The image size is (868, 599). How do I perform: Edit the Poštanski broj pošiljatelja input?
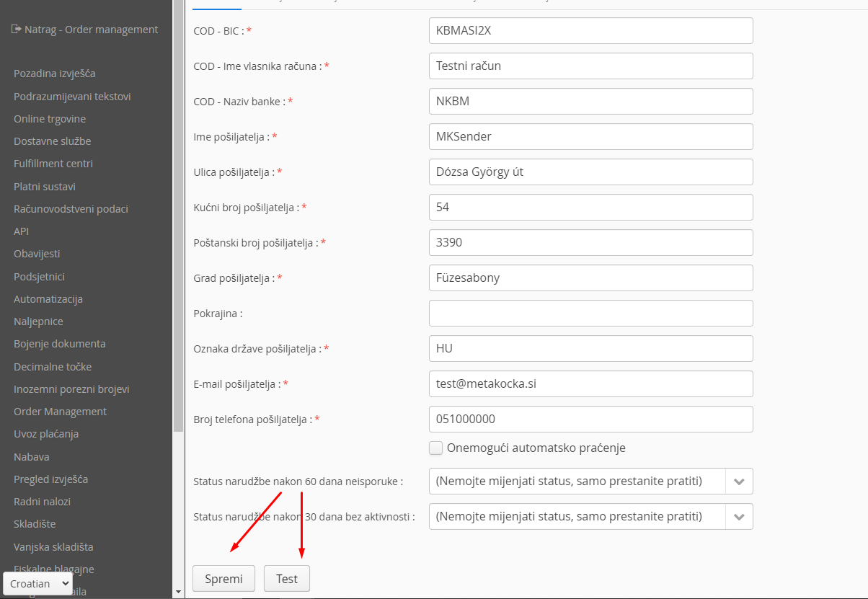pyautogui.click(x=591, y=242)
